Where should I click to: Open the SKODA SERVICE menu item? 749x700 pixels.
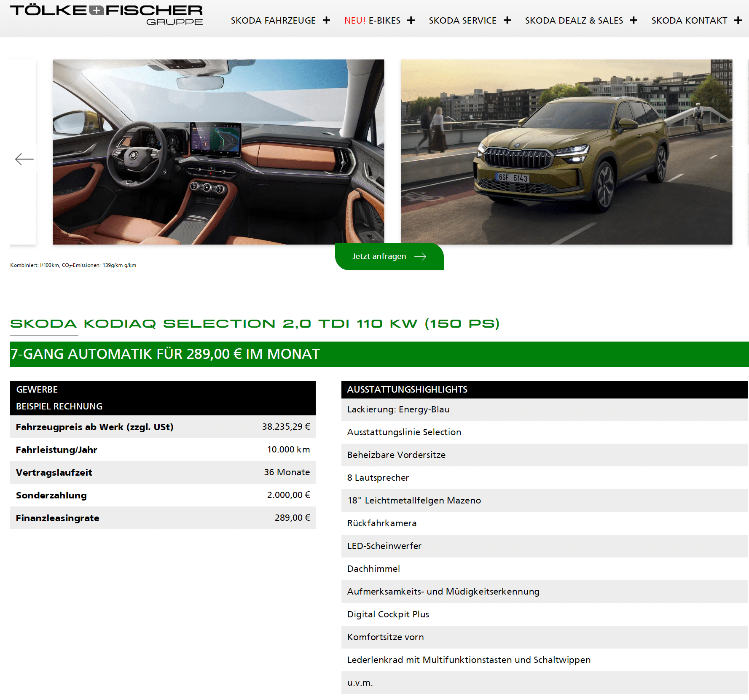tap(462, 20)
